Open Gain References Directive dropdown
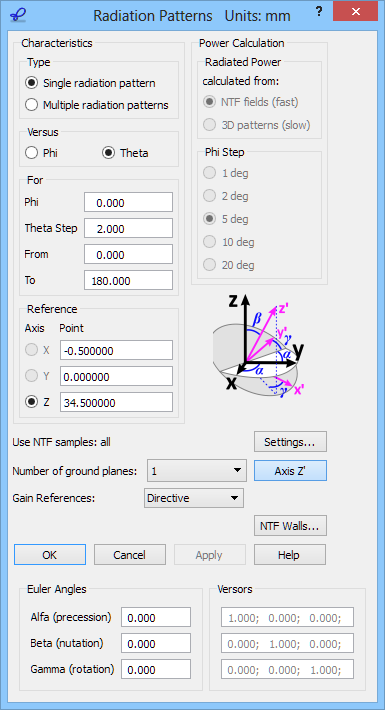 click(x=193, y=498)
